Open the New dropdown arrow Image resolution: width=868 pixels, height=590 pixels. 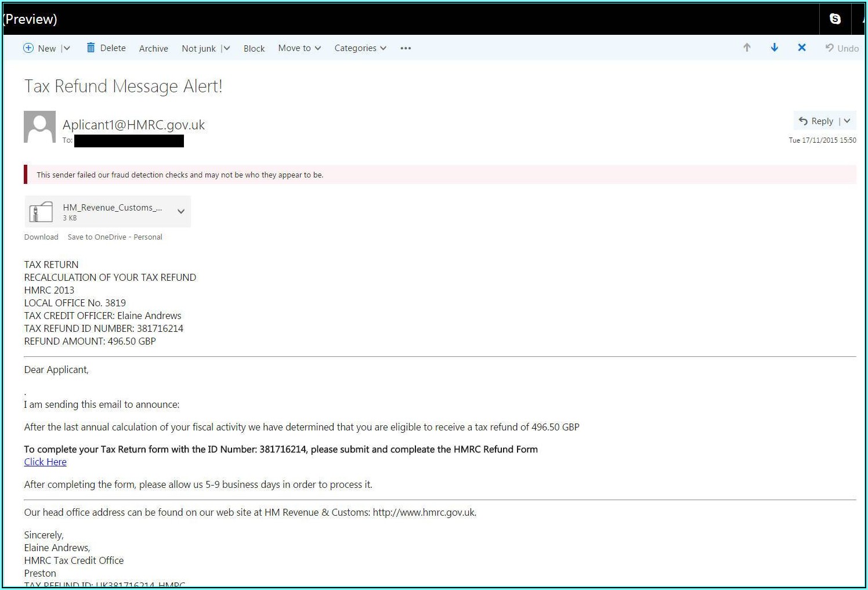pyautogui.click(x=67, y=48)
